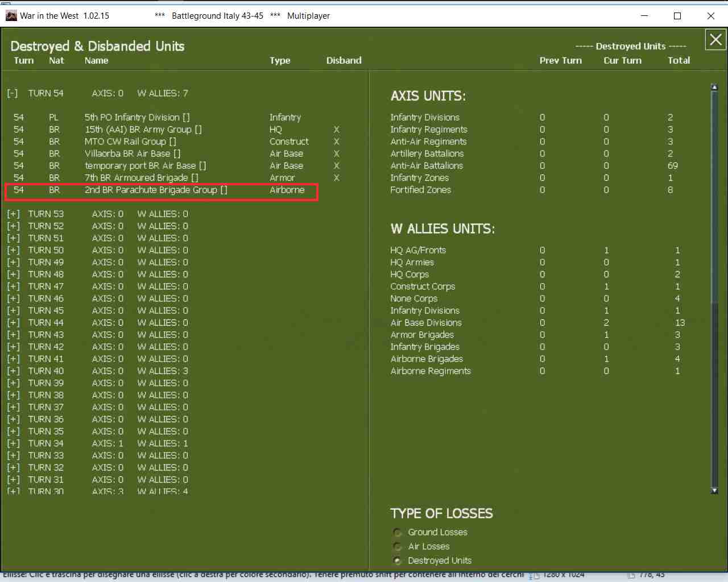
Task: Click the Infantry Zones row label
Action: (x=420, y=178)
